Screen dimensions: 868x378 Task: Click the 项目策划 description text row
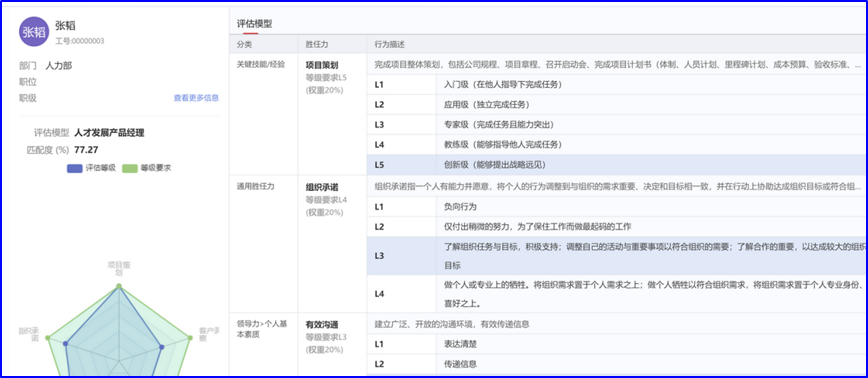point(617,64)
